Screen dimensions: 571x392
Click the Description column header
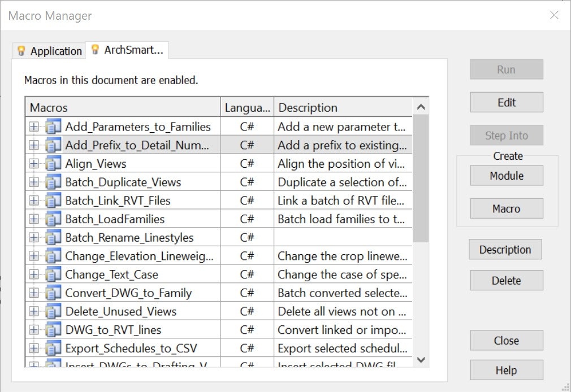pyautogui.click(x=343, y=107)
